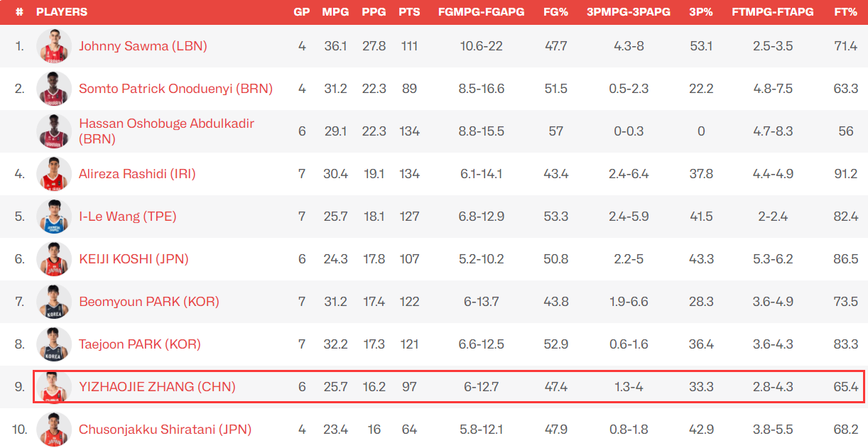
Task: Sort by MPG column header
Action: tap(335, 12)
